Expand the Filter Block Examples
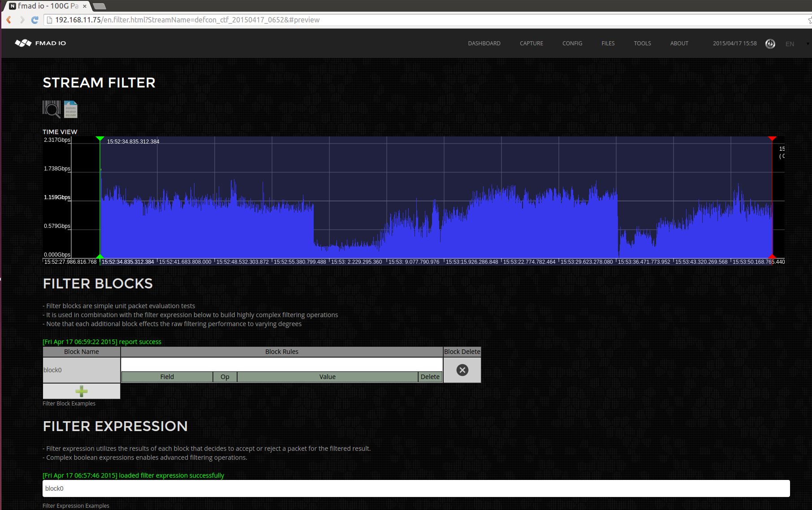Screen dimensions: 812x510 69,403
